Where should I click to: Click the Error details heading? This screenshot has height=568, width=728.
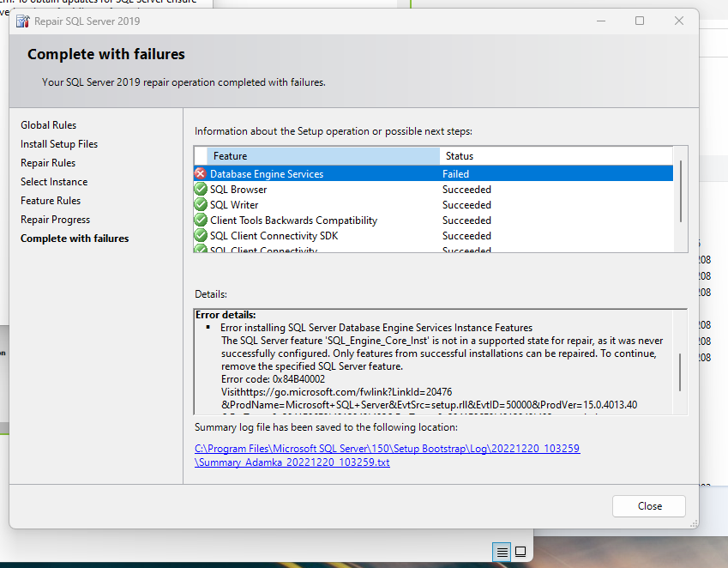click(x=226, y=315)
